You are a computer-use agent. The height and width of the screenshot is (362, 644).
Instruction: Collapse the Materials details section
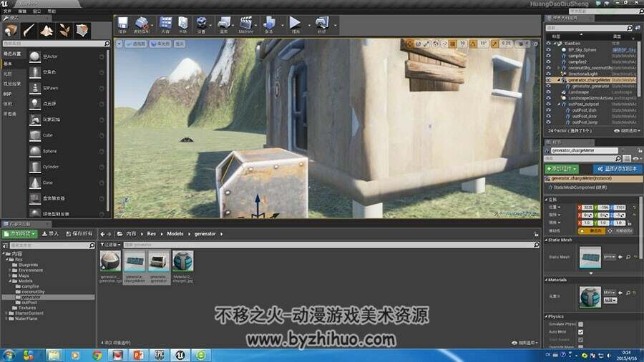pyautogui.click(x=547, y=280)
